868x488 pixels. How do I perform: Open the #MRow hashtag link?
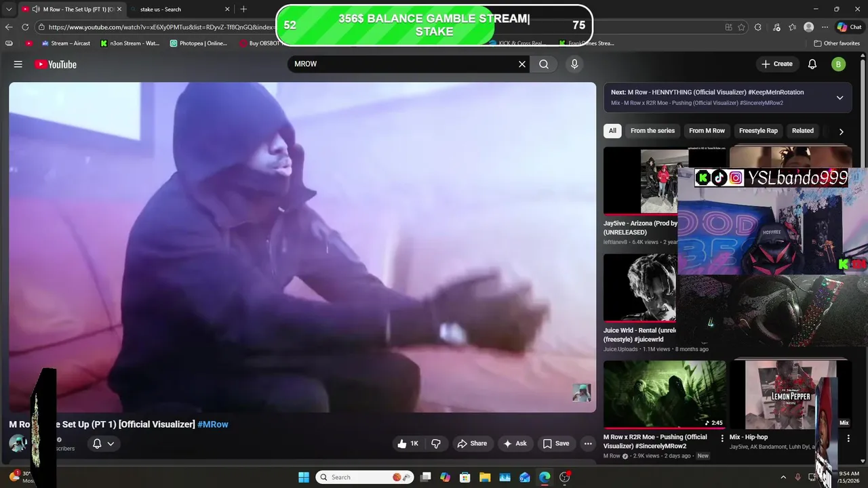click(x=213, y=424)
